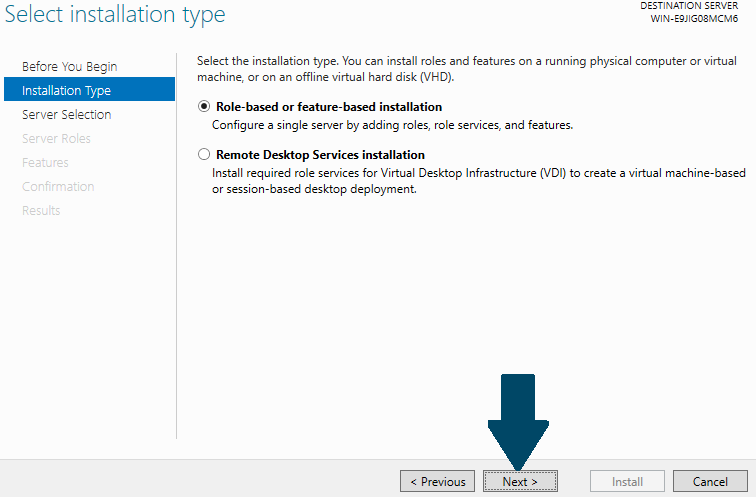The width and height of the screenshot is (756, 497).
Task: Open the Features step in sidebar
Action: point(45,162)
